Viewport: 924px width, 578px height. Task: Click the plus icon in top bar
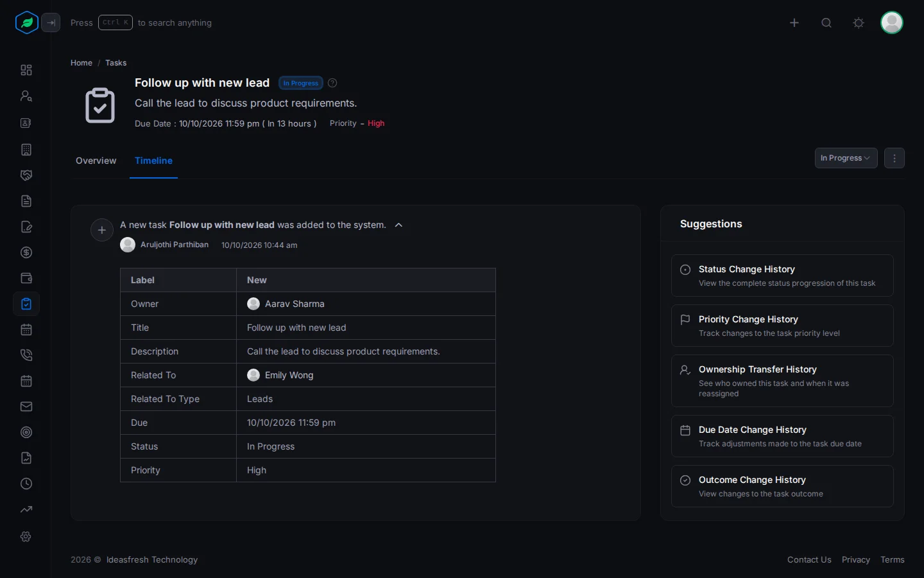[x=794, y=22]
